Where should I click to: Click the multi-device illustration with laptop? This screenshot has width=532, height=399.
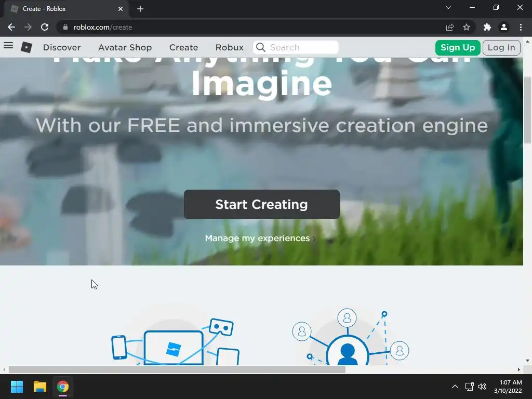176,341
